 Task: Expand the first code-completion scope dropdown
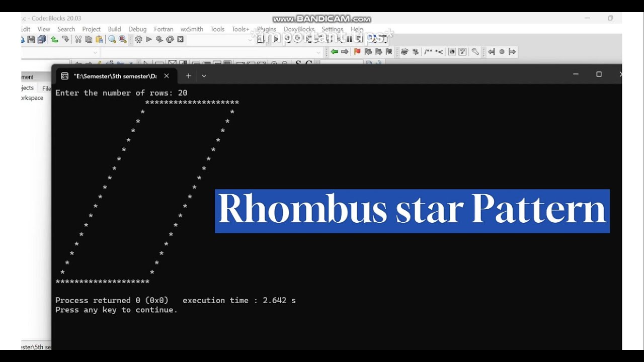pyautogui.click(x=95, y=52)
